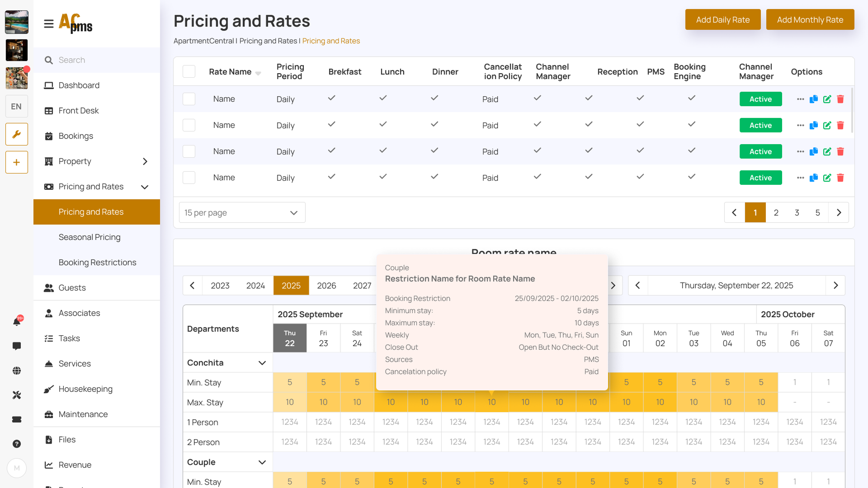
Task: Open the notifications bell icon
Action: (x=17, y=322)
